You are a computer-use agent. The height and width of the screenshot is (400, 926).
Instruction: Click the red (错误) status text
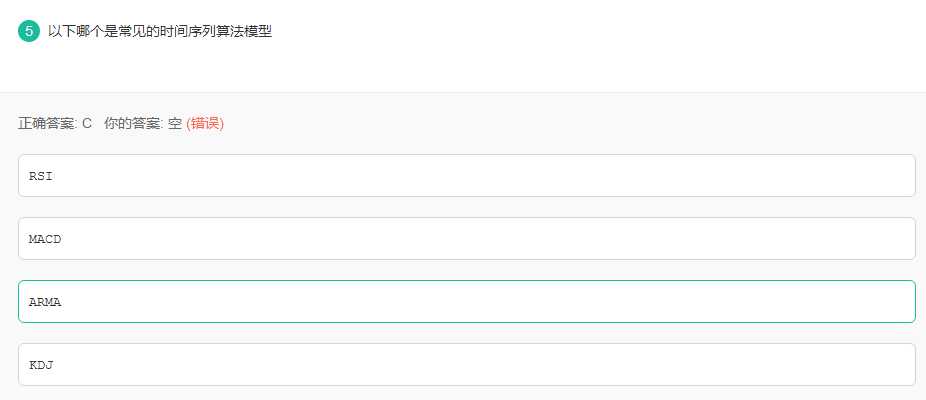click(205, 123)
